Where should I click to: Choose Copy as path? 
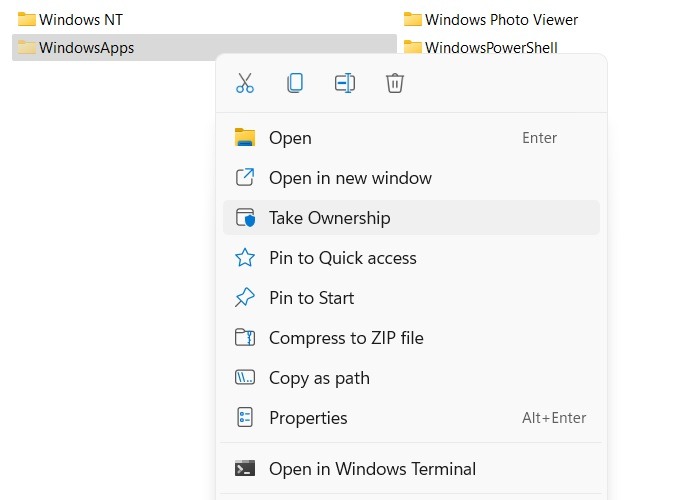coord(411,378)
